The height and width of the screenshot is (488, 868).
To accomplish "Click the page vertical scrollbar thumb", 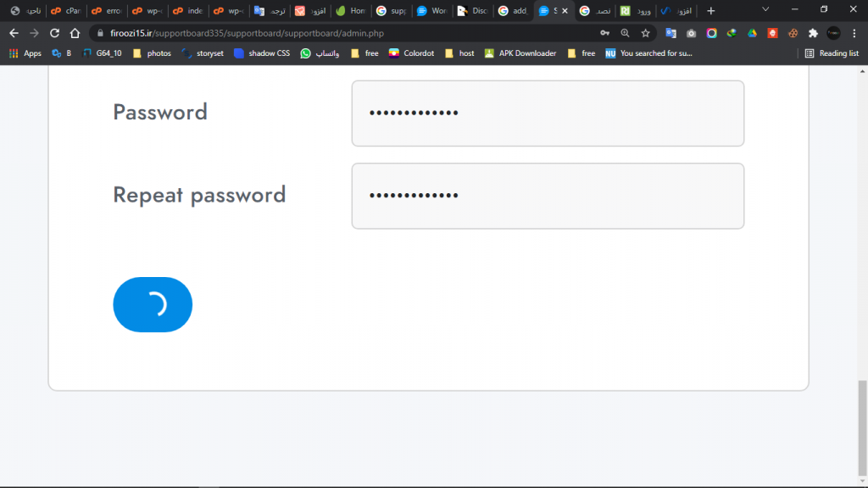I will 862,426.
